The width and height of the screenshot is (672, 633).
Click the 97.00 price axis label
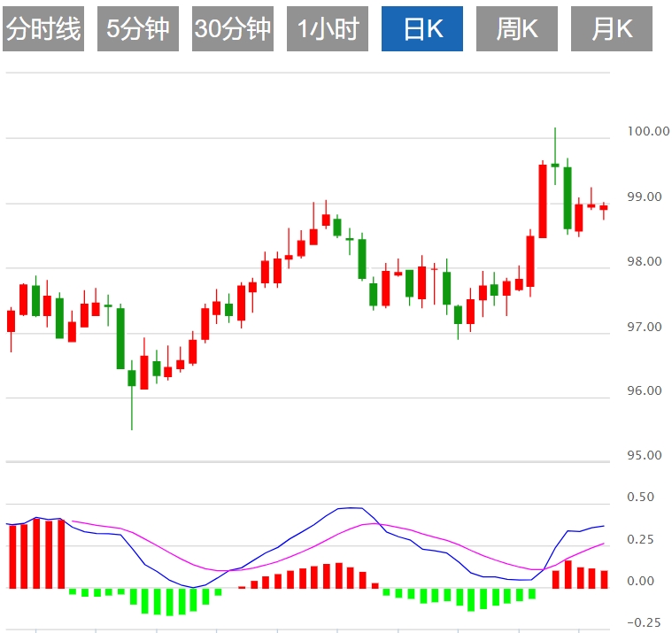click(645, 327)
